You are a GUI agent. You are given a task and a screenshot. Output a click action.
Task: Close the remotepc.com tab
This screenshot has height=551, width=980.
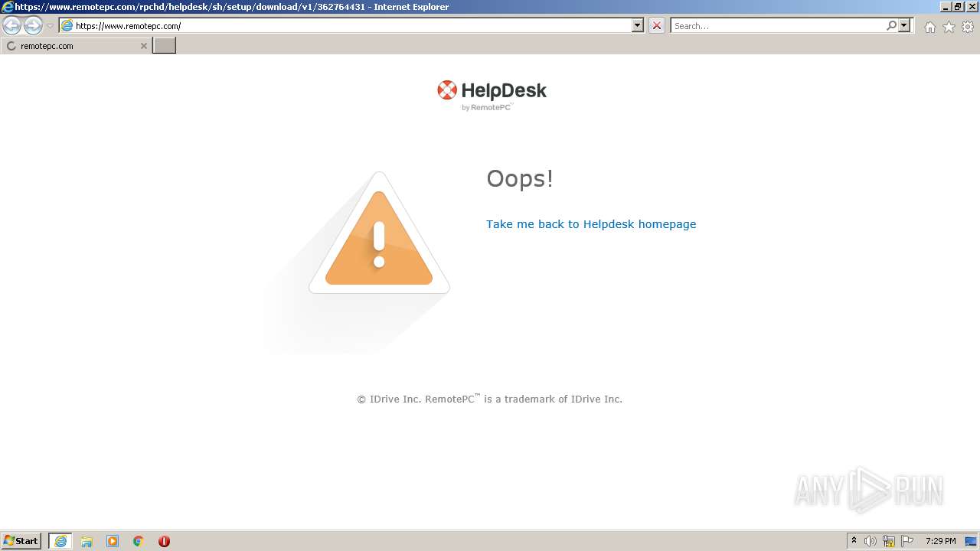coord(143,46)
